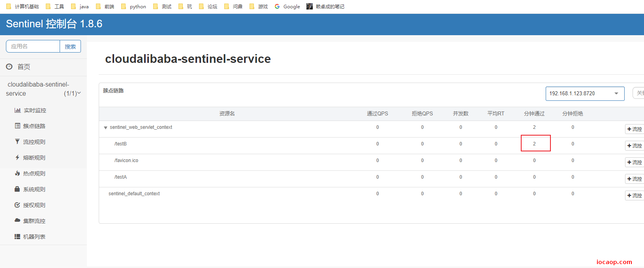Click the 通过QPS column header
This screenshot has width=644, height=268.
(377, 113)
